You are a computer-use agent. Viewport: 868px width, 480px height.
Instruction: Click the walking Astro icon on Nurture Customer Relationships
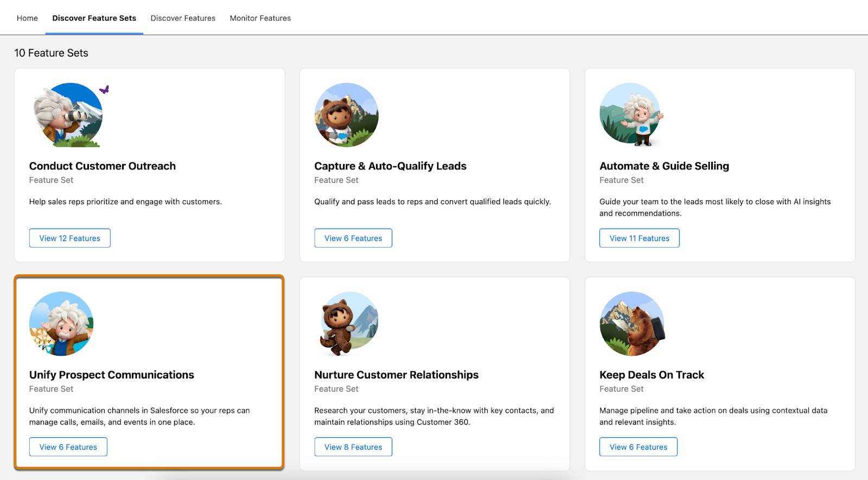pos(347,323)
